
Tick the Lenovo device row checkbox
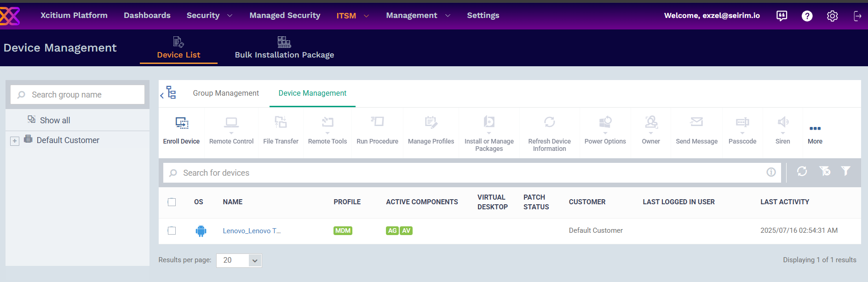(x=172, y=230)
